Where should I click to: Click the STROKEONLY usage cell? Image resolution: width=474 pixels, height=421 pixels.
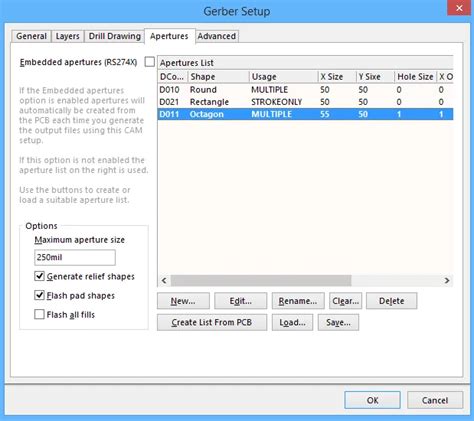[x=277, y=102]
